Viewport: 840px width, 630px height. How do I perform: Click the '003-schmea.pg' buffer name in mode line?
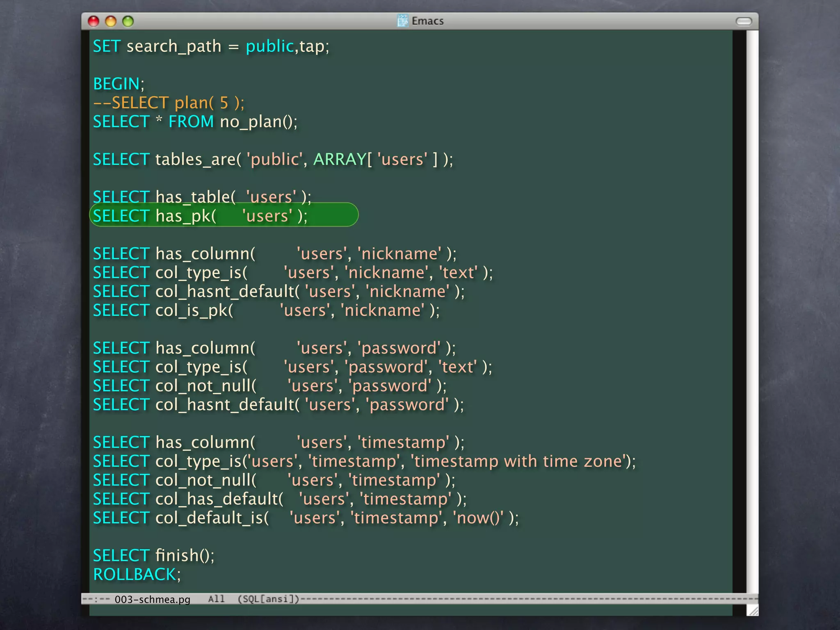[153, 599]
